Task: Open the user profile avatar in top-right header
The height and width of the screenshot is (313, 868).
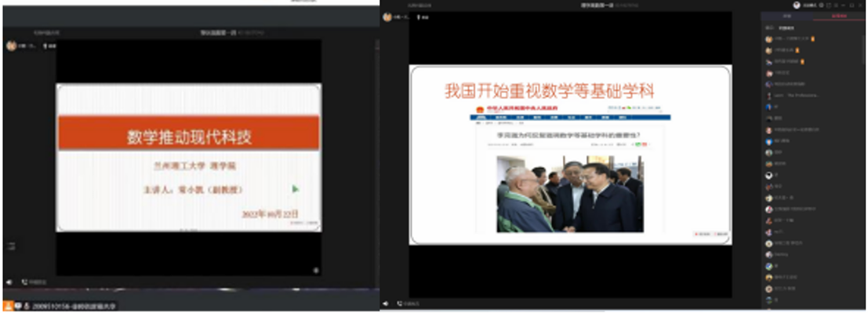Action: coord(797,5)
